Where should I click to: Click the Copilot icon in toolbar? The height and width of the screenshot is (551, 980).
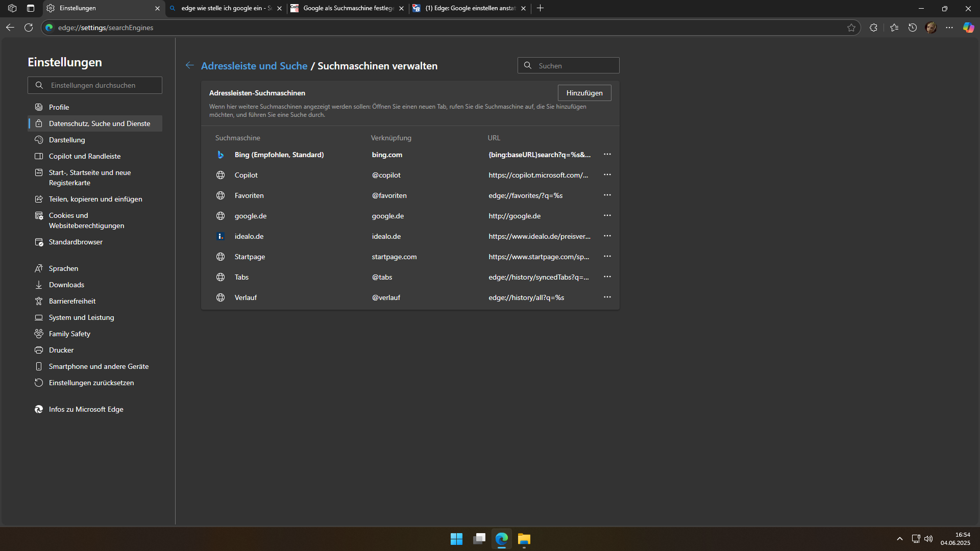(x=968, y=28)
